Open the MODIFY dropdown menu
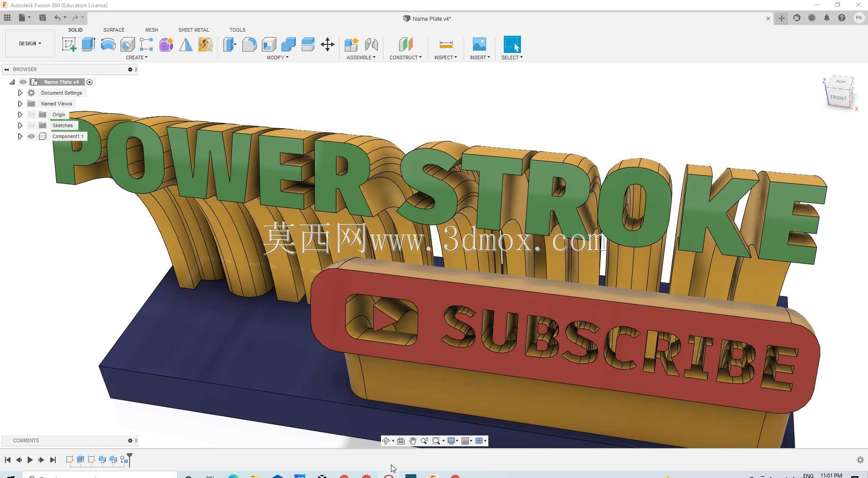This screenshot has height=478, width=868. [x=278, y=57]
